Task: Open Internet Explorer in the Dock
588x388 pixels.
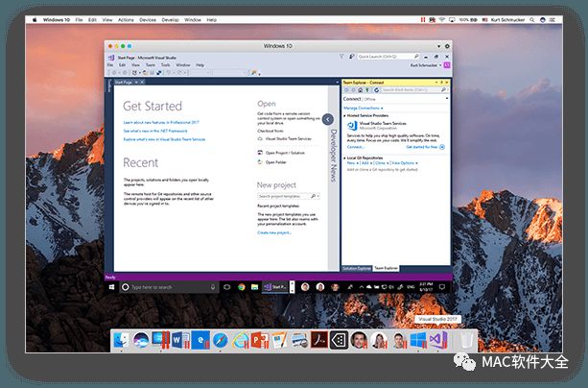Action: click(x=240, y=340)
